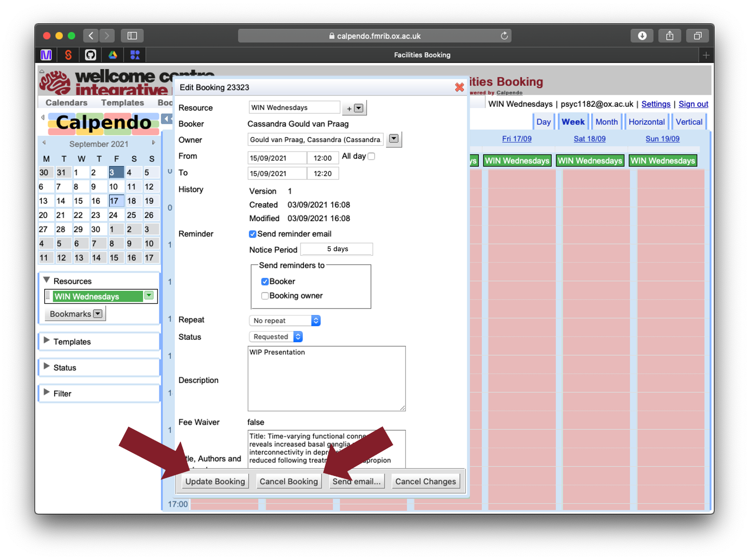Click the Description text area
Viewport: 749px width, 560px height.
tap(327, 379)
